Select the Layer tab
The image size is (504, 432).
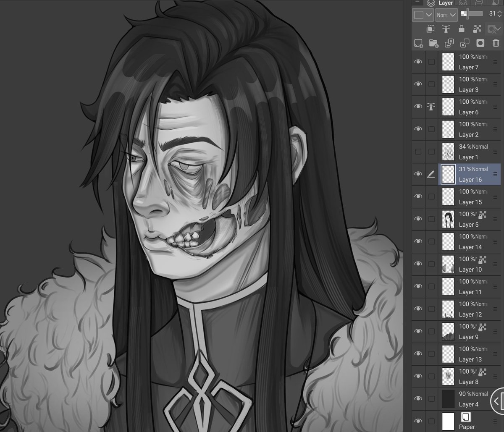441,3
